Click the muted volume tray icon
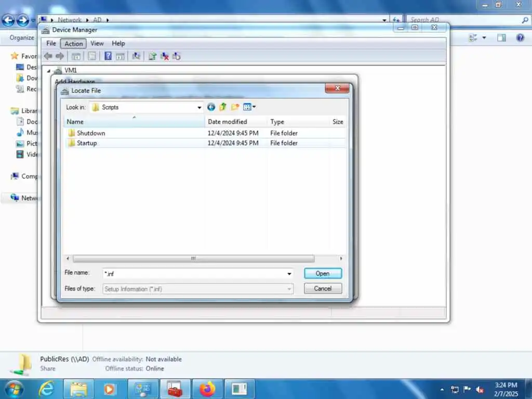 click(x=480, y=390)
